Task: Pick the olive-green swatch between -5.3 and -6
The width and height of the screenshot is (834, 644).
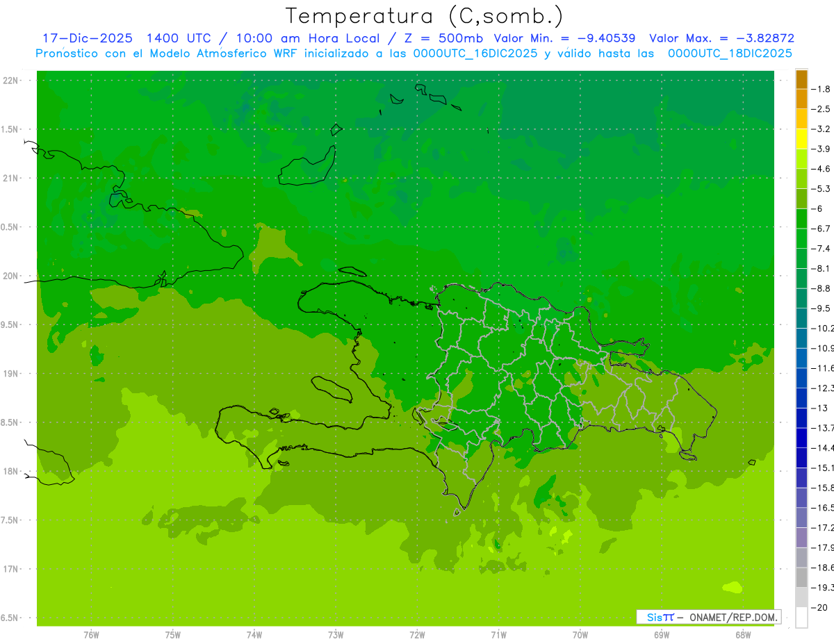Action: point(801,199)
